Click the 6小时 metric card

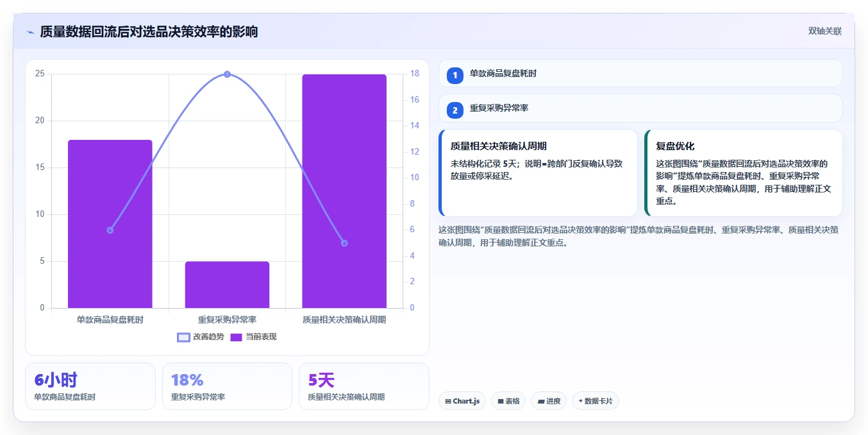[x=90, y=386]
